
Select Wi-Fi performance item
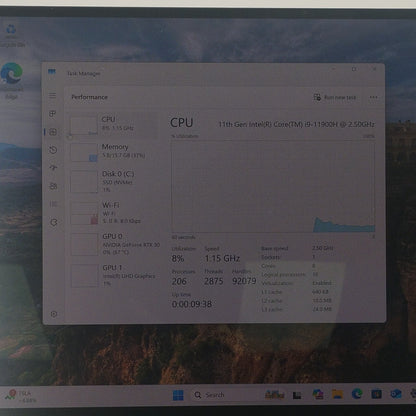click(x=114, y=213)
